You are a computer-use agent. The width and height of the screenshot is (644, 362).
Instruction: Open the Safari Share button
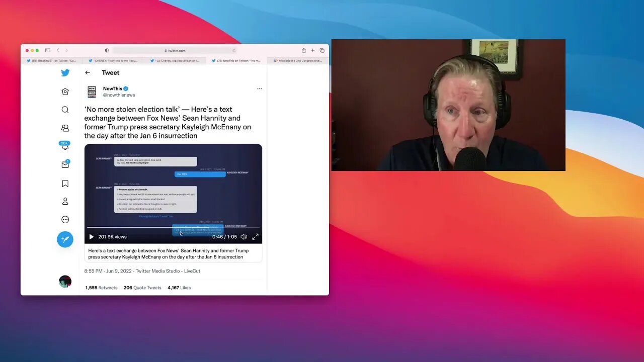point(304,50)
